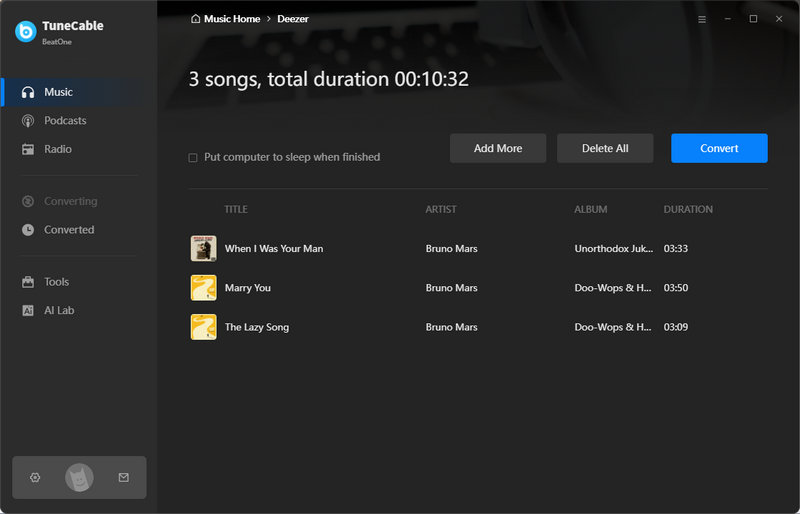Open the AI Lab icon
The width and height of the screenshot is (800, 514).
tap(28, 310)
